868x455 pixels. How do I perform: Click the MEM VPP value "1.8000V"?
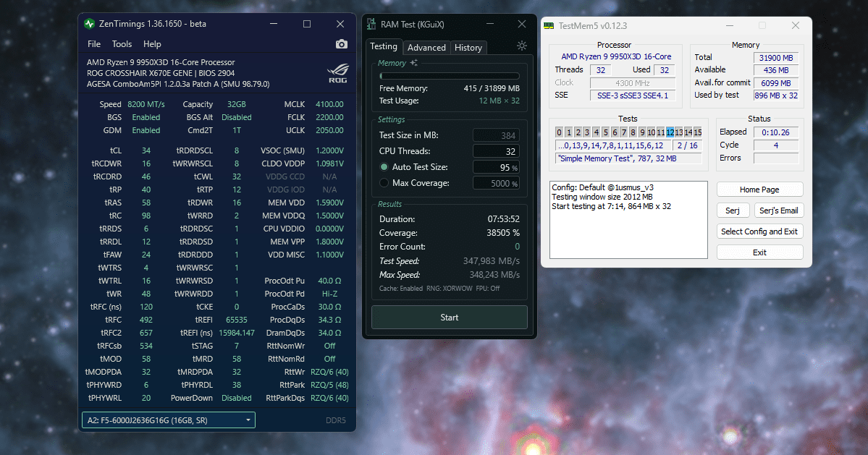coord(329,242)
